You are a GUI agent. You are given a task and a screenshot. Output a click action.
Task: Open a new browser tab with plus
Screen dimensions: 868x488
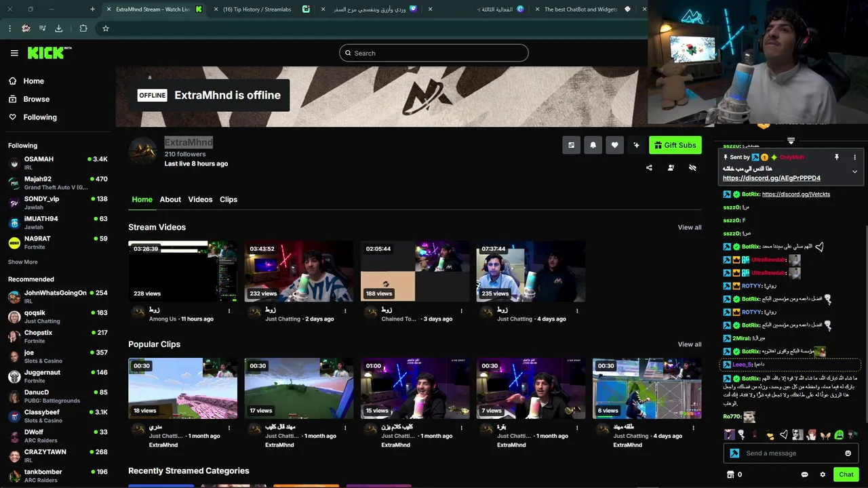92,9
